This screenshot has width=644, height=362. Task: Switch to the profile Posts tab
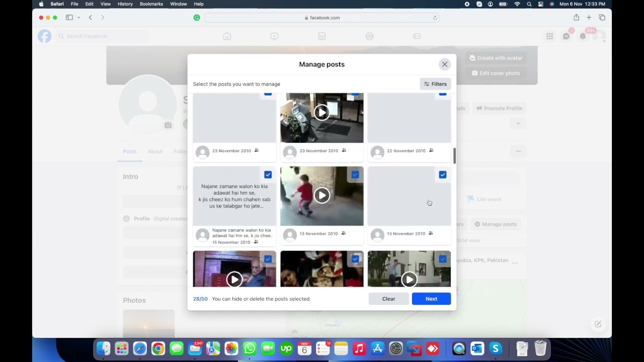[x=129, y=151]
